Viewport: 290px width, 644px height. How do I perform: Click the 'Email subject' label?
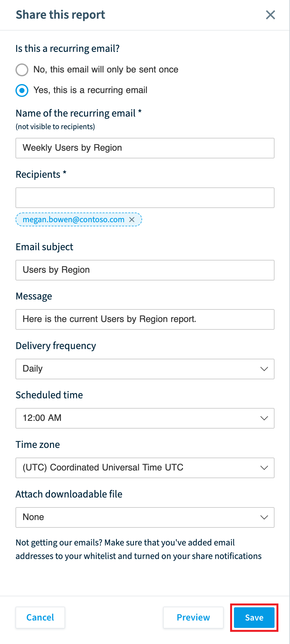click(44, 247)
